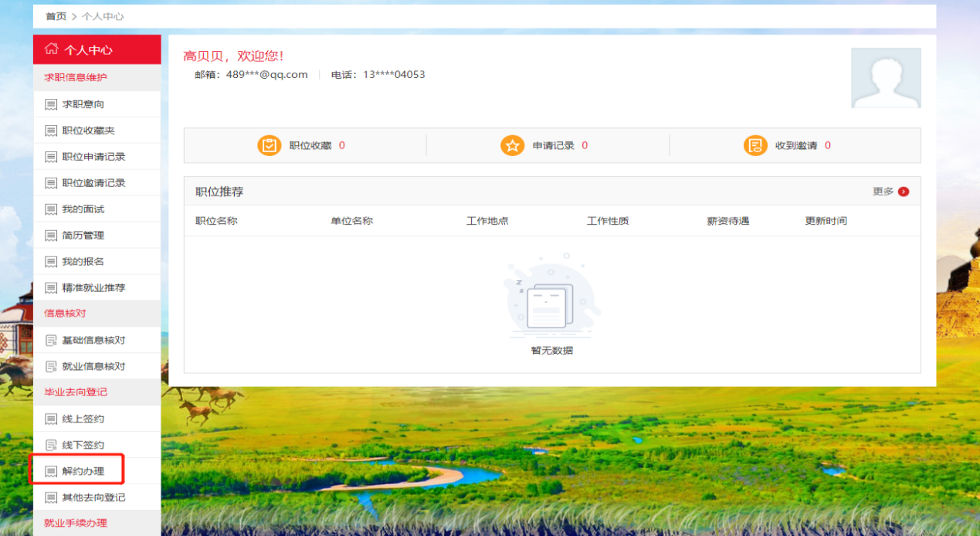Screen dimensions: 980x536
Task: Click the user avatar placeholder image
Action: click(x=886, y=78)
